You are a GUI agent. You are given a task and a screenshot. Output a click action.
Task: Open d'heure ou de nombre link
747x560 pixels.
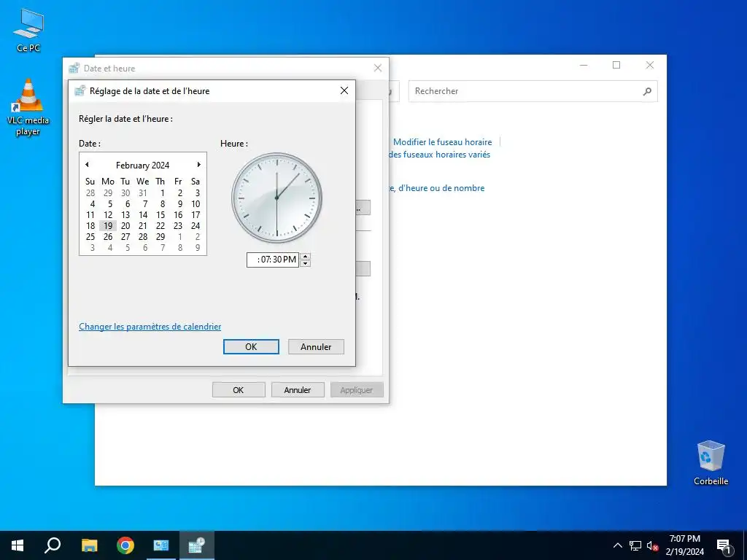tap(436, 188)
